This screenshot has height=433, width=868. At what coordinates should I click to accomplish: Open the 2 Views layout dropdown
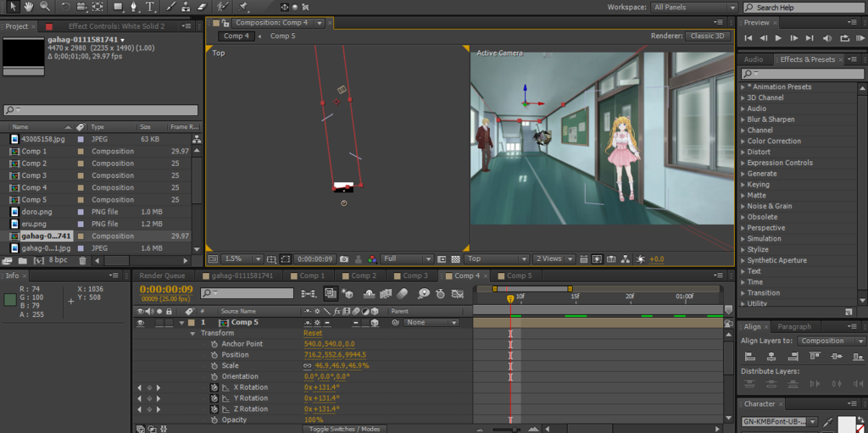(x=554, y=258)
